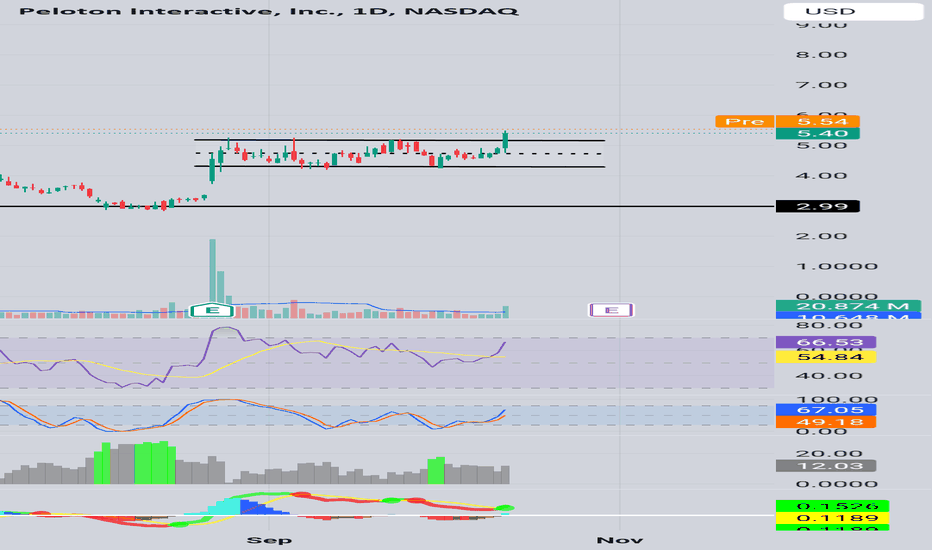Click the 4.00 price axis label
The height and width of the screenshot is (550, 932).
coord(822,175)
